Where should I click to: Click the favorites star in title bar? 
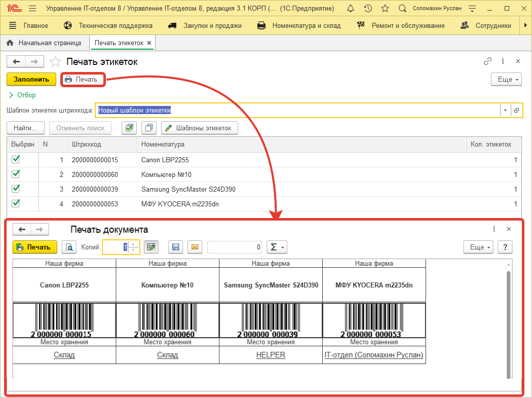click(x=385, y=9)
